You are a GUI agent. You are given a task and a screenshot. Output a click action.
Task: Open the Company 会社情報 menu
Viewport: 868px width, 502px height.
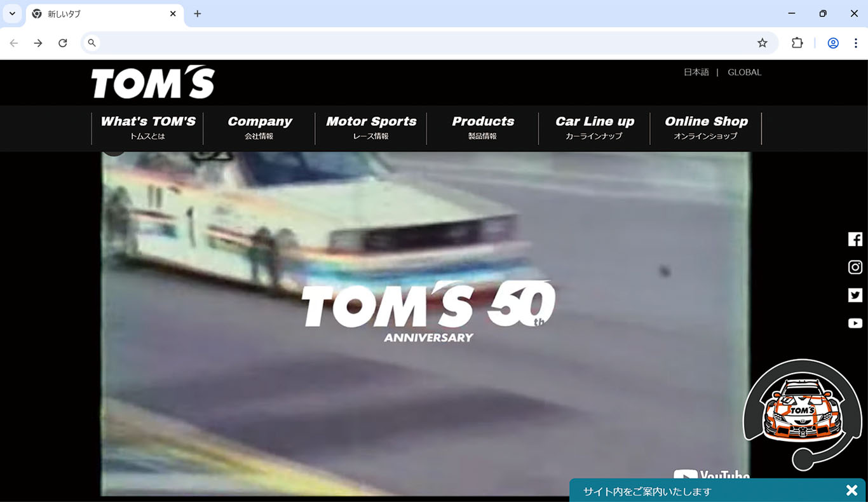pos(259,128)
